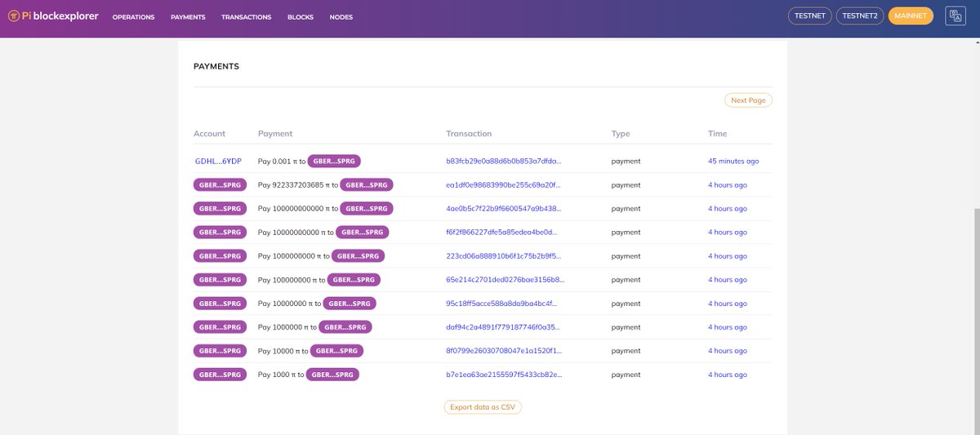Click the Next Page button
This screenshot has height=435, width=980.
tap(748, 100)
